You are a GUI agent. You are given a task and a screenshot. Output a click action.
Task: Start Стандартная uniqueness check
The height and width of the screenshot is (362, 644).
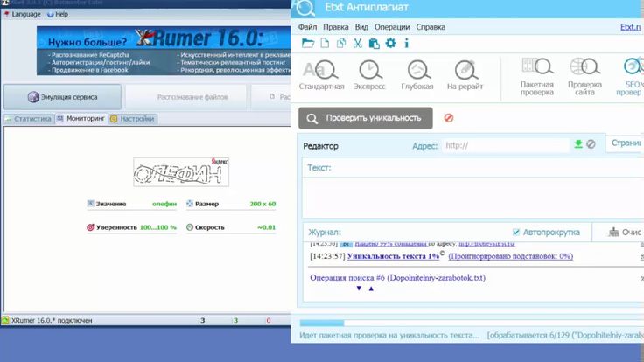click(322, 75)
